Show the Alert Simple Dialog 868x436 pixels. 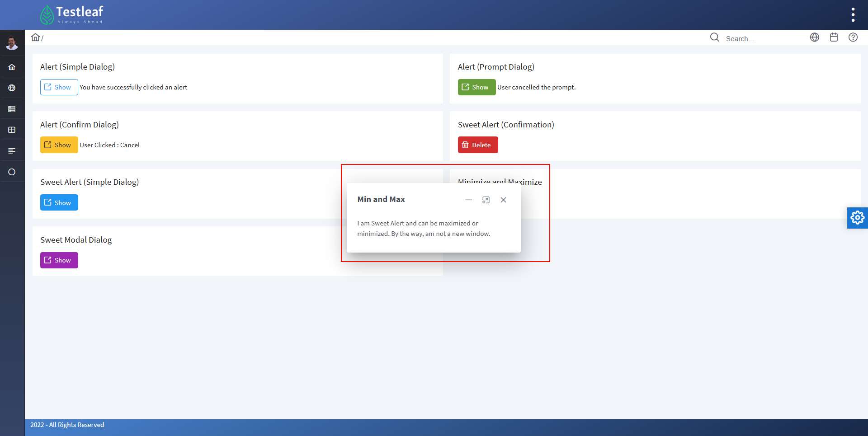(59, 87)
